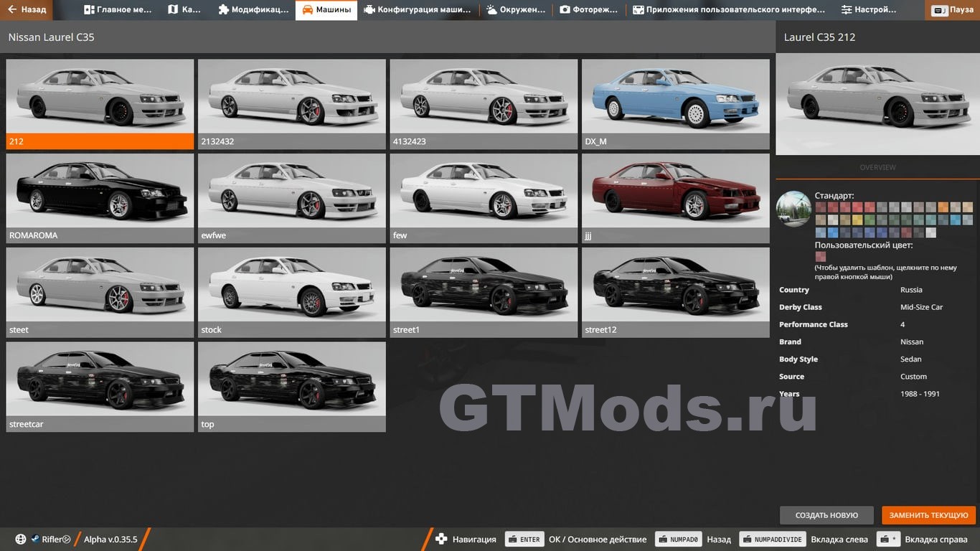Click the Performance Class label
The image size is (980, 551).
pos(814,324)
